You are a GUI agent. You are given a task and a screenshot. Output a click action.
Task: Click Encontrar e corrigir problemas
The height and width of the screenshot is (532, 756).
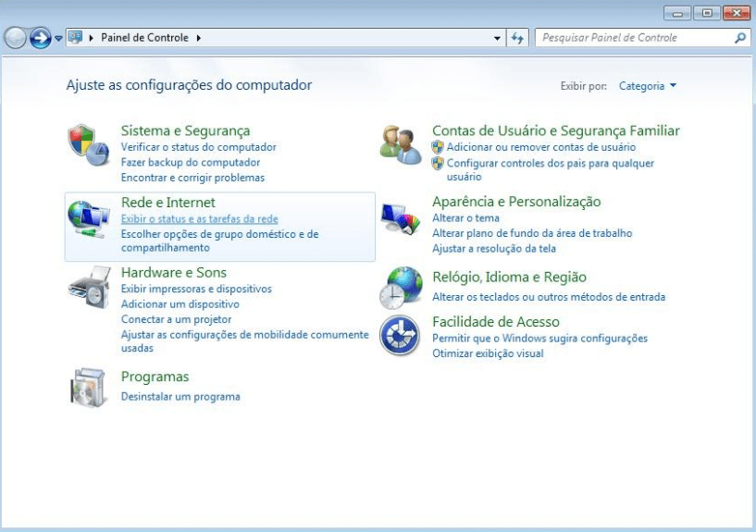[x=192, y=178]
